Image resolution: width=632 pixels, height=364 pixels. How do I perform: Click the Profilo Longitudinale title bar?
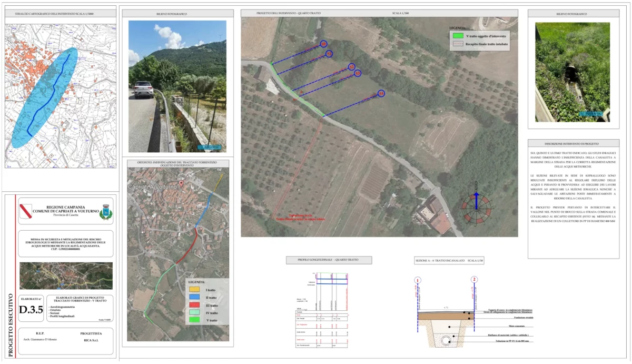pos(329,260)
